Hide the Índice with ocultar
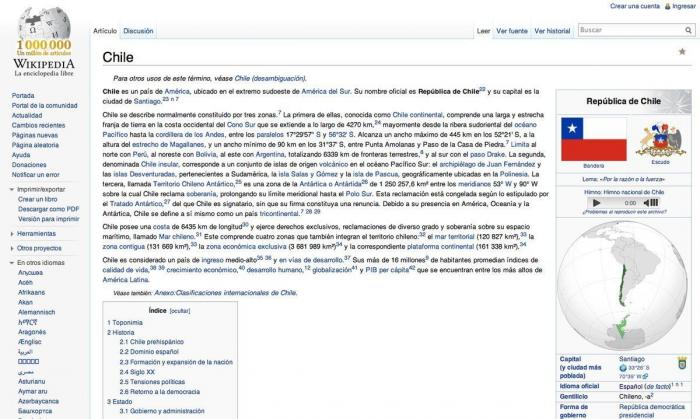 (x=179, y=311)
